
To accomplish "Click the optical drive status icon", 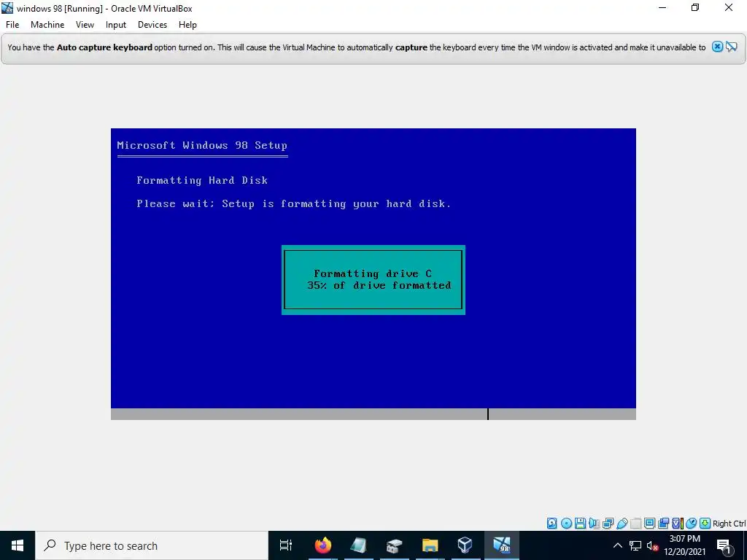I will [x=566, y=524].
